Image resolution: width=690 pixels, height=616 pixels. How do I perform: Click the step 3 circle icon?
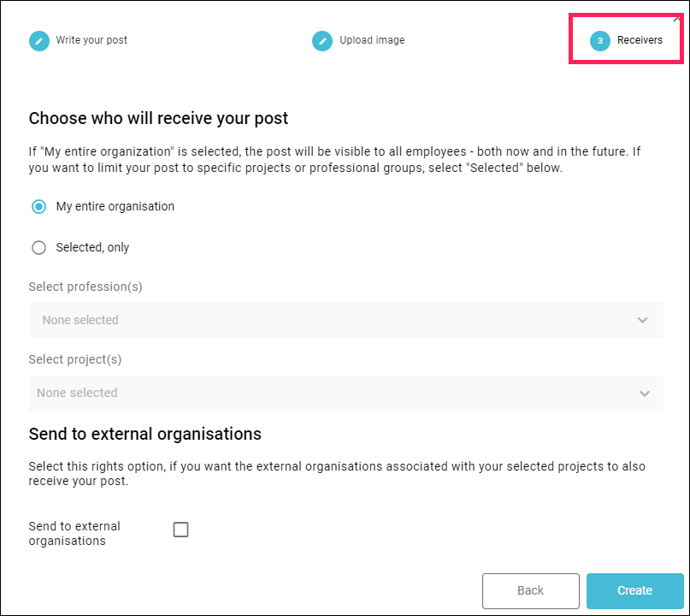point(599,41)
